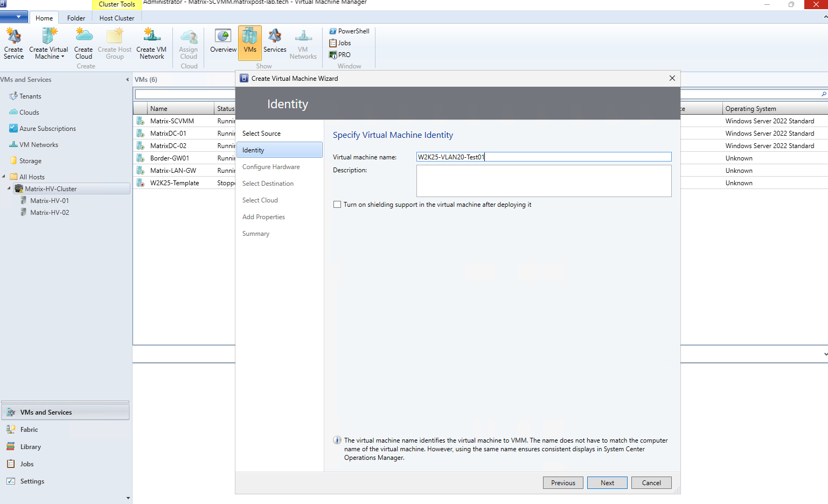828x504 pixels.
Task: Open the VMs and Services workspace
Action: [65, 412]
